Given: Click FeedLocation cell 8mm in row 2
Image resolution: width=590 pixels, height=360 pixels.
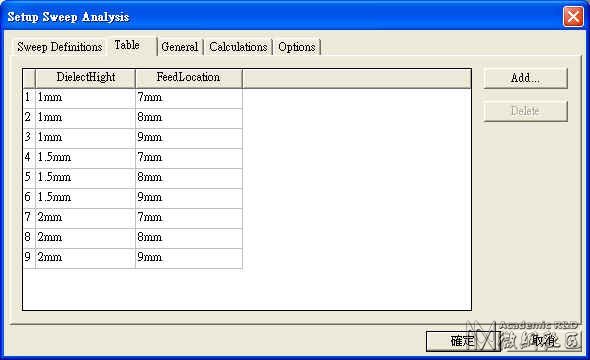Looking at the screenshot, I should pyautogui.click(x=189, y=118).
